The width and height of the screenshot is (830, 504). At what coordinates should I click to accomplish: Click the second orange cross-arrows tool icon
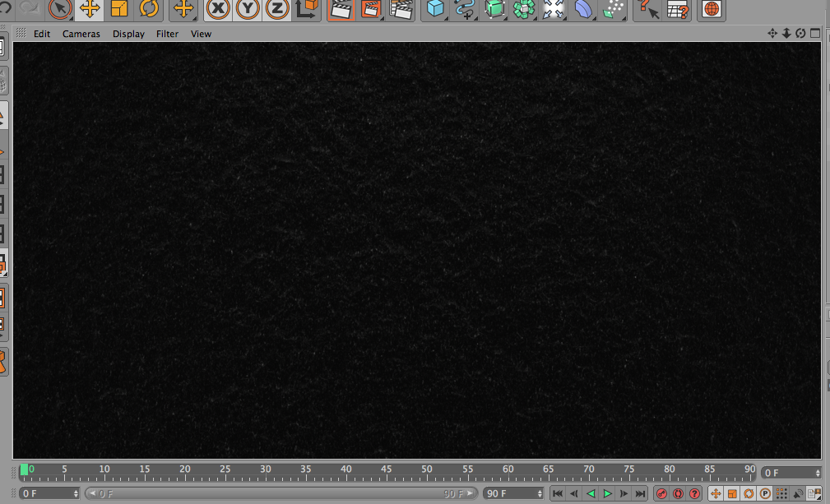(x=183, y=8)
